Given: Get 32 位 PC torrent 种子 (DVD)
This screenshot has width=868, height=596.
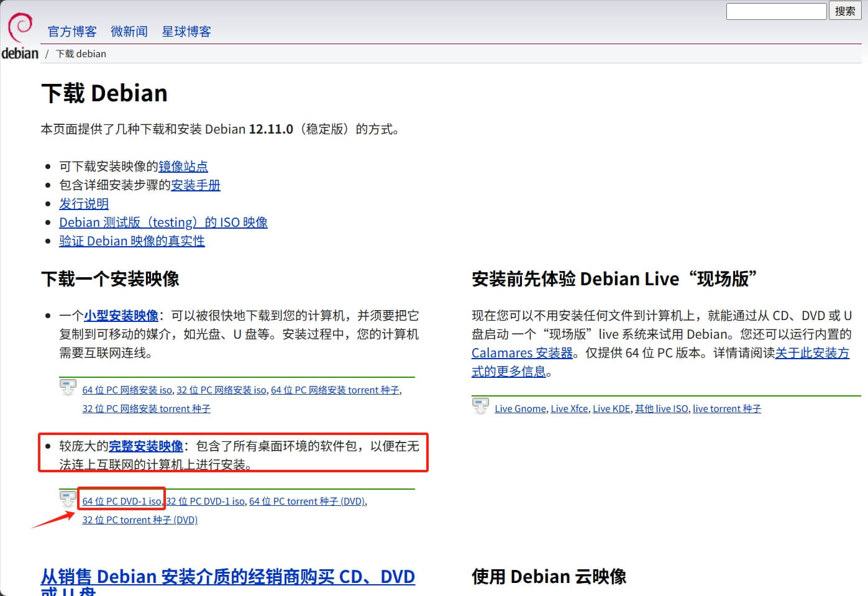Looking at the screenshot, I should point(140,520).
